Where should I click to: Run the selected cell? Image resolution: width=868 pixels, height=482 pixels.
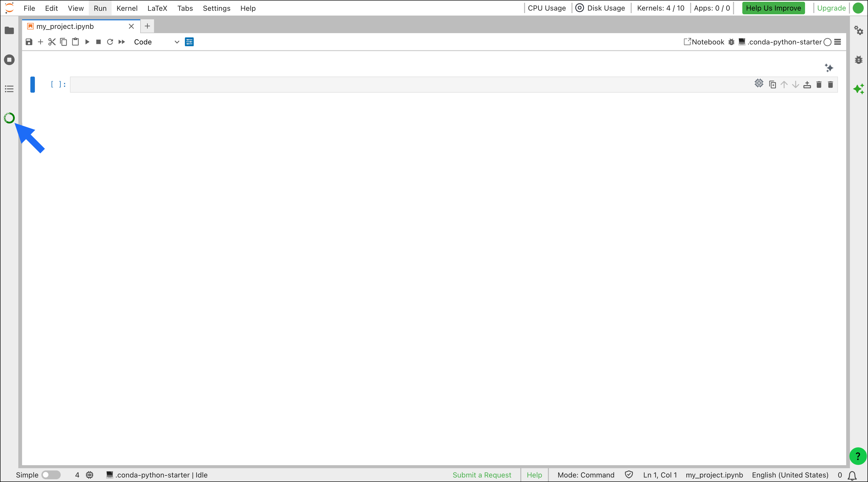[87, 42]
